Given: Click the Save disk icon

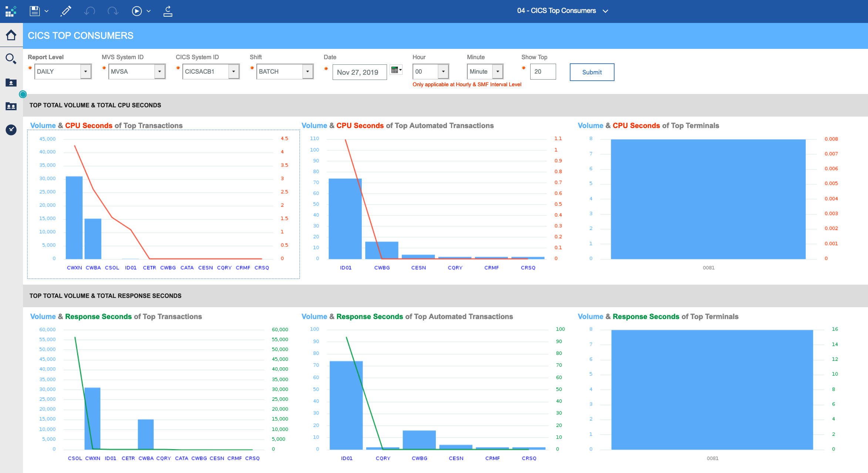Looking at the screenshot, I should tap(35, 11).
